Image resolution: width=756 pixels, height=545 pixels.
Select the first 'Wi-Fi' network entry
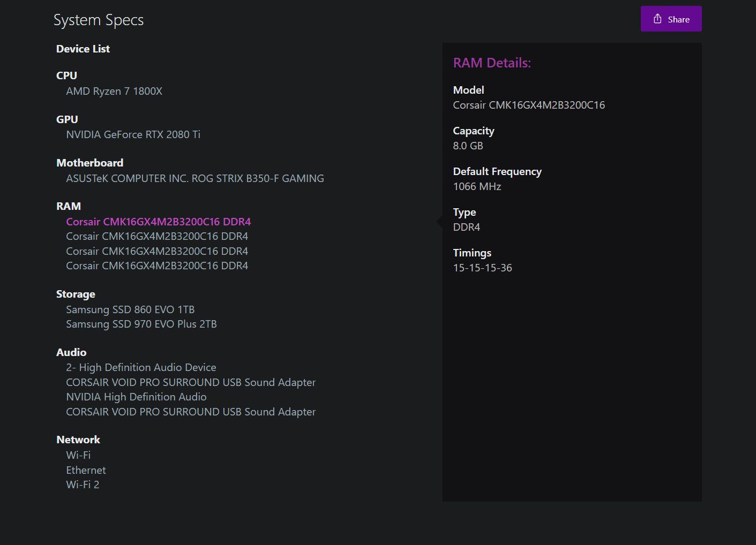[x=78, y=456]
